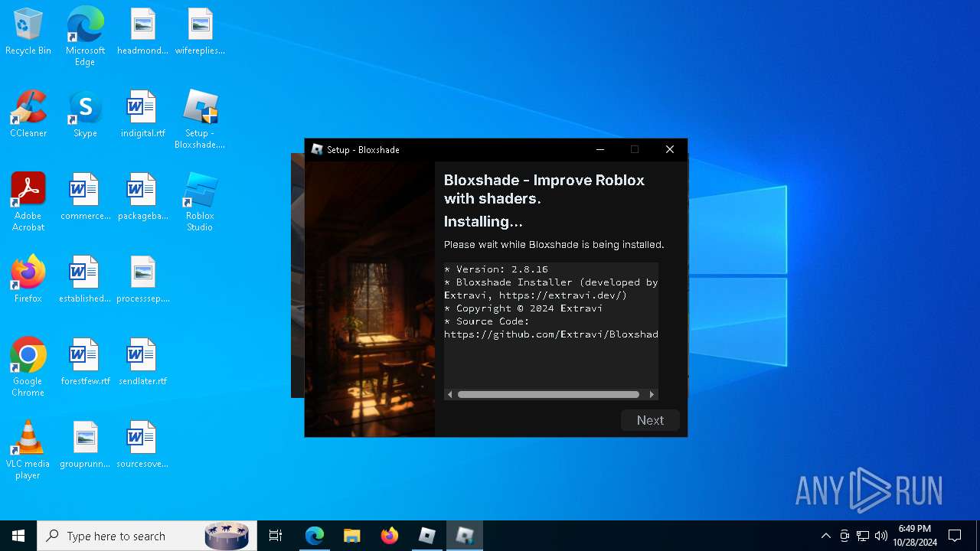
Task: Click the GitHub source code URL line
Action: (551, 334)
